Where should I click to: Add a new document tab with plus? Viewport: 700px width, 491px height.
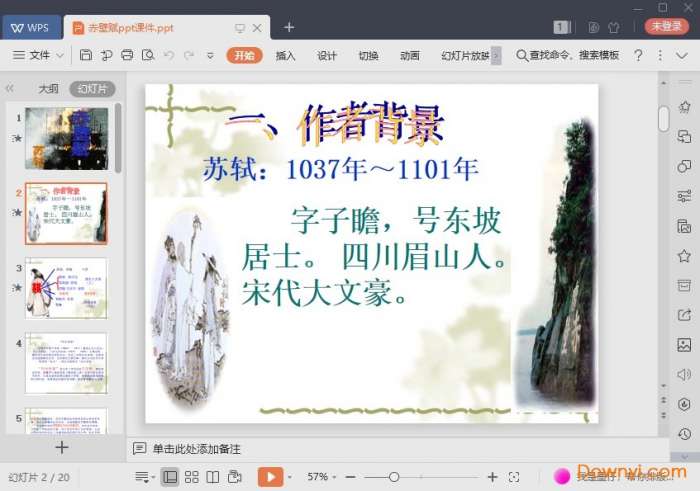[x=289, y=27]
